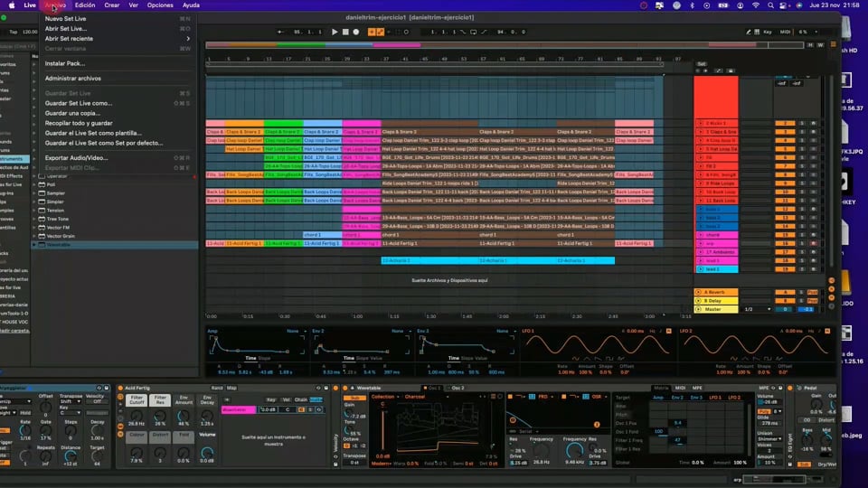The image size is (868, 488).
Task: Toggle the Track Activator number 19
Action: click(x=785, y=269)
